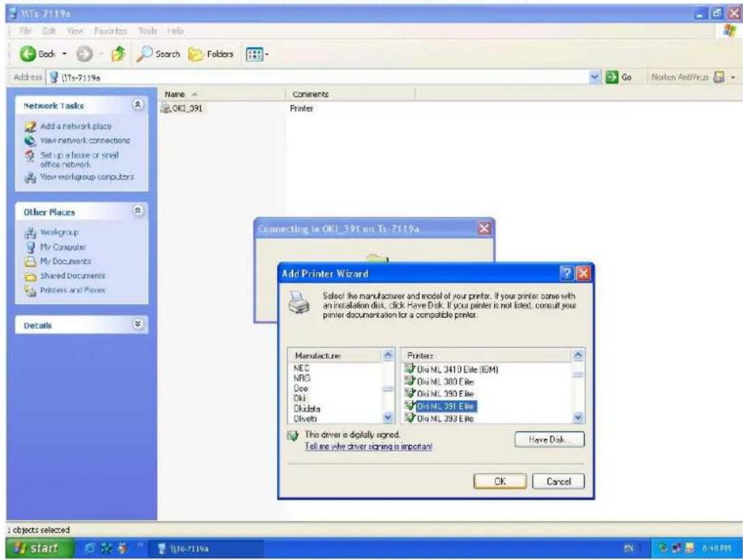Close the Connecting to OKI_391 dialog
The width and height of the screenshot is (743, 560).
pyautogui.click(x=484, y=229)
